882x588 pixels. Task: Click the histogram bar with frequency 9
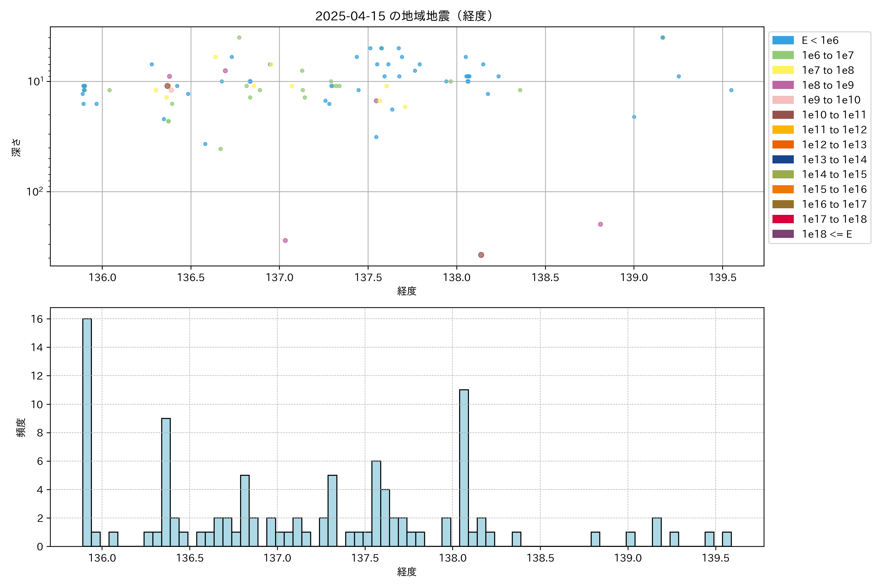click(166, 482)
